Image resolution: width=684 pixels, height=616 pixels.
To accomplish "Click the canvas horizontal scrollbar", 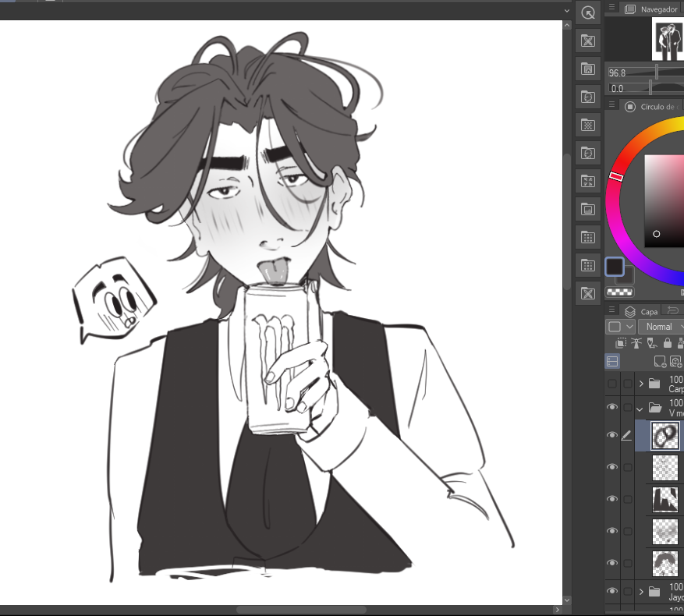I will coord(301,610).
